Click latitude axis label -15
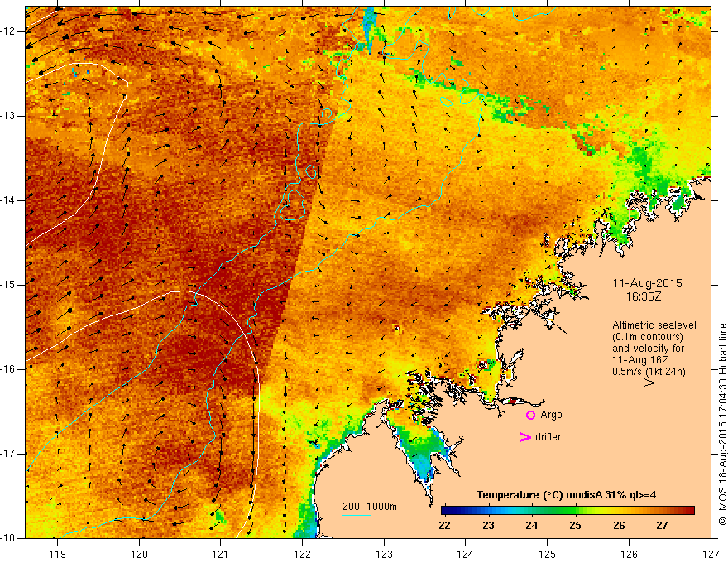Image resolution: width=728 pixels, height=563 pixels. 8,285
